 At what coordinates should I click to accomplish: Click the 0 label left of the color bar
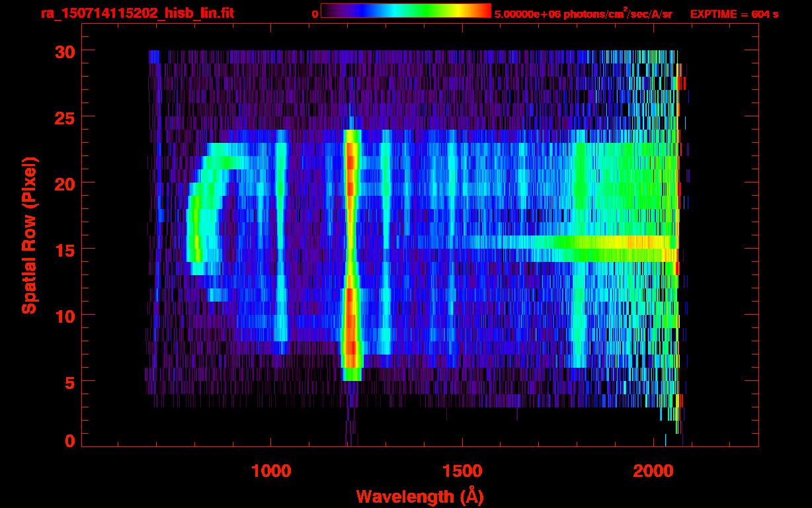point(315,14)
